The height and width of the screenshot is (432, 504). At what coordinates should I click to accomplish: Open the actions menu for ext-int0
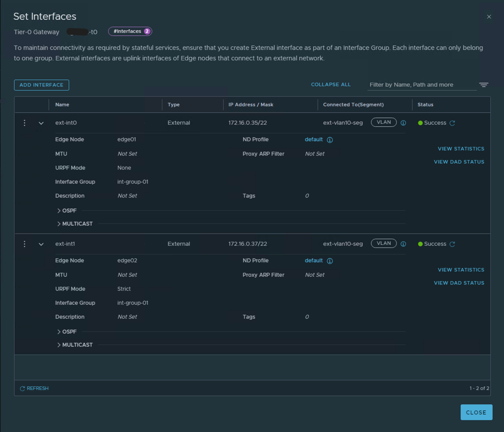[24, 123]
